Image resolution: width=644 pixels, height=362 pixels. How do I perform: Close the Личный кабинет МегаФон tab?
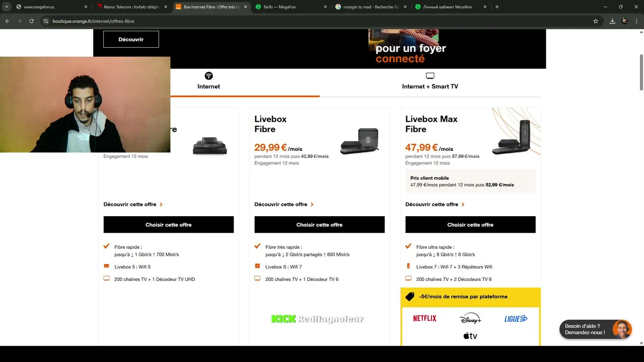485,7
